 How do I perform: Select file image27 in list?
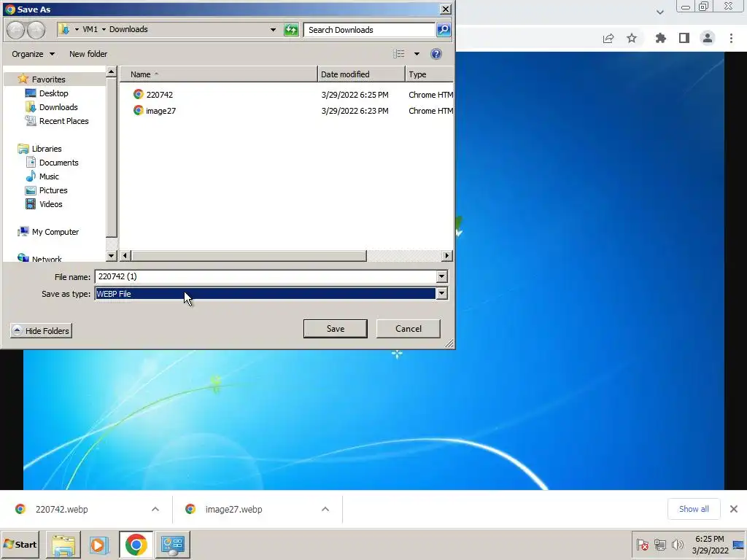[160, 111]
